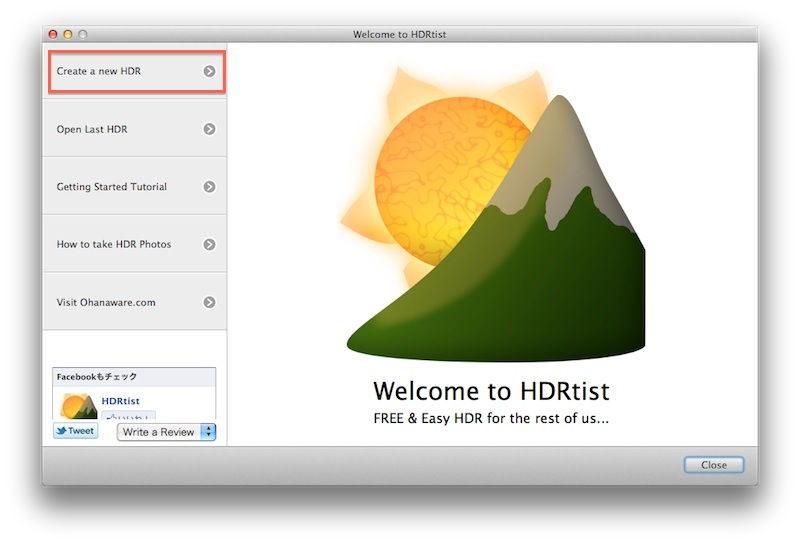Click the arrow icon beside How to take HDR Photos
This screenshot has height=544, width=800.
point(209,244)
